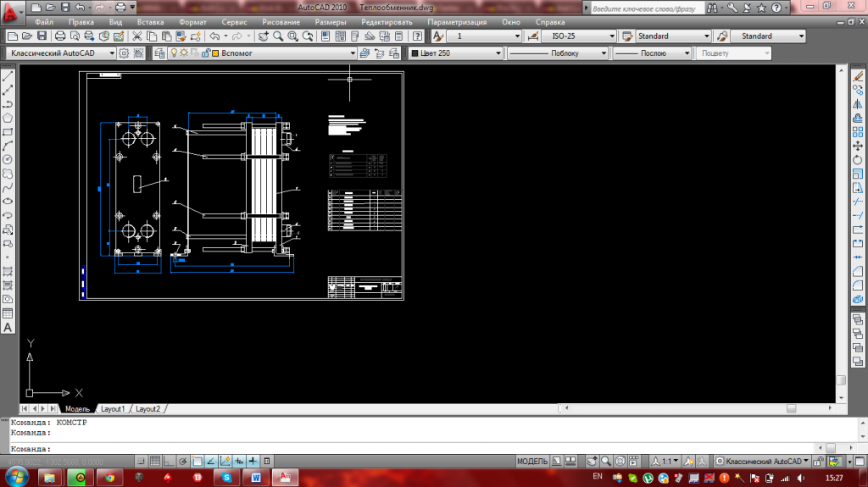Click the Dimension Style icon
Image resolution: width=868 pixels, height=487 pixels.
(532, 36)
